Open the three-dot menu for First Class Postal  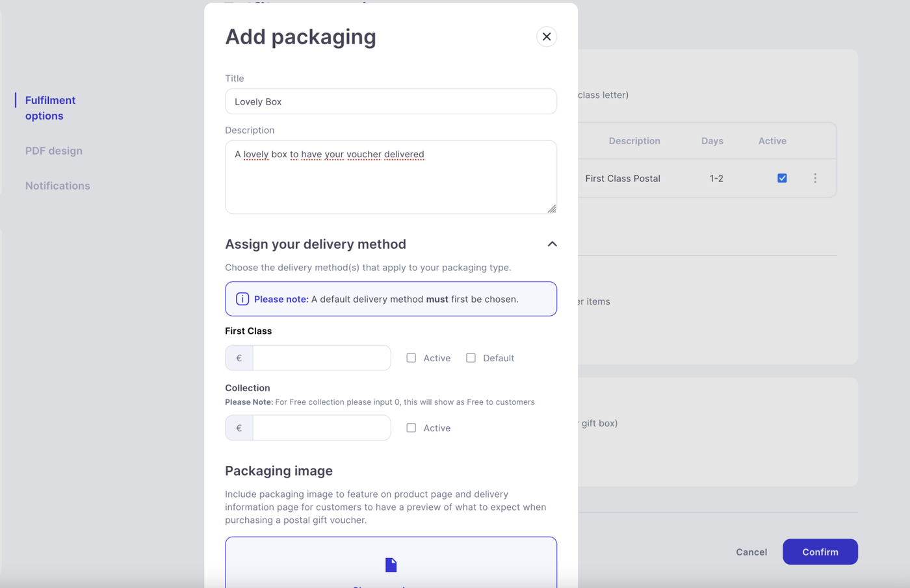[x=815, y=178]
